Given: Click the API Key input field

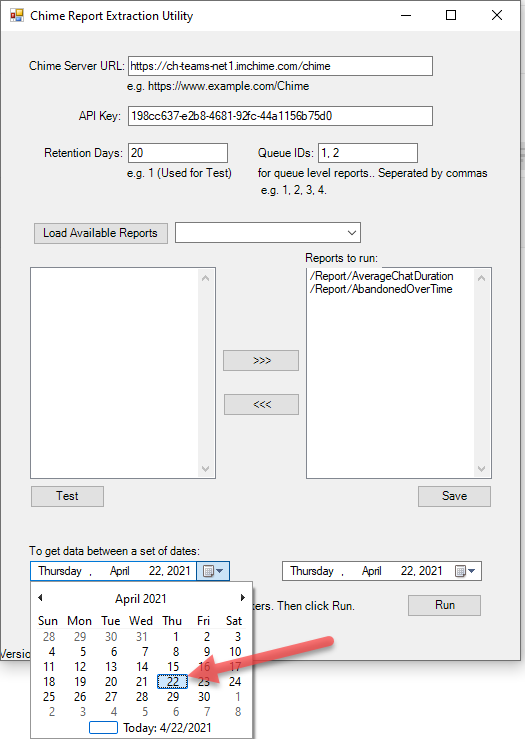Looking at the screenshot, I should pos(280,116).
